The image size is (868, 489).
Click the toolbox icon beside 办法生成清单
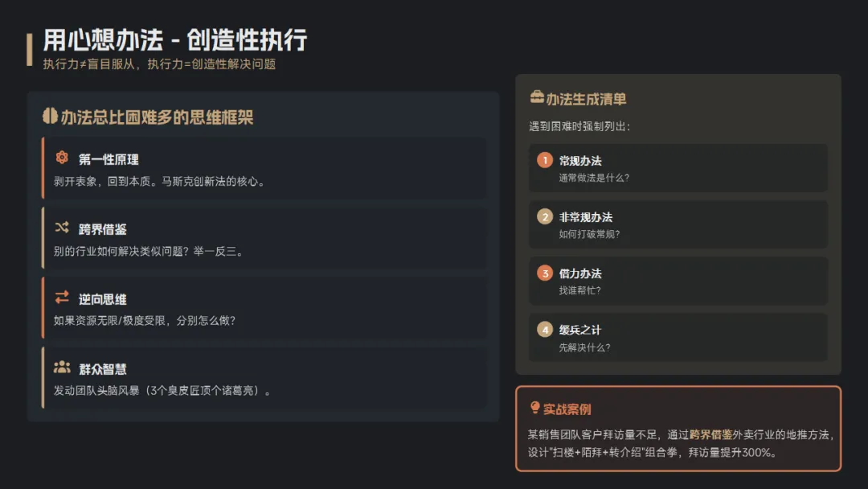tap(537, 97)
